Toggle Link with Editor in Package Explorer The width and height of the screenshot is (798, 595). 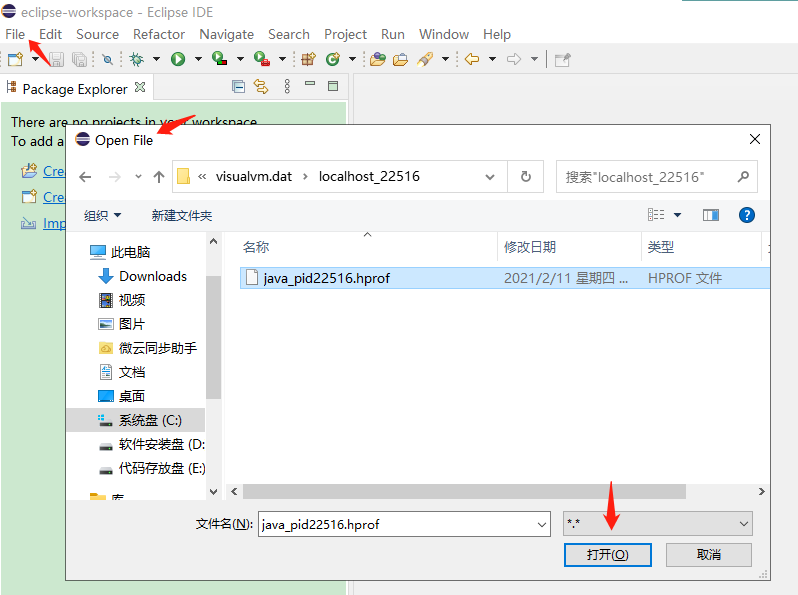point(261,87)
